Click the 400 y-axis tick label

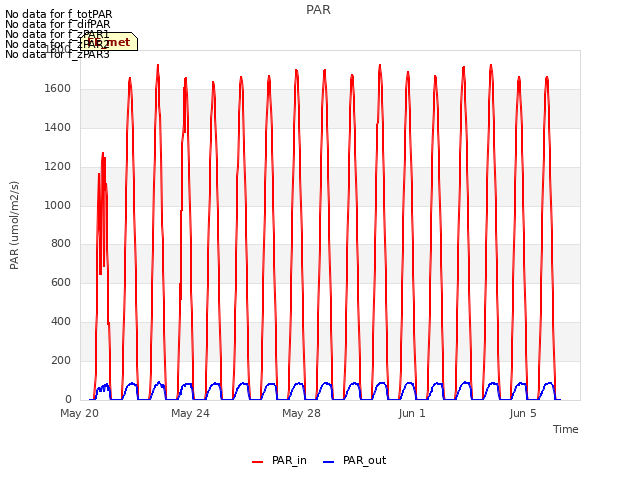pyautogui.click(x=61, y=322)
